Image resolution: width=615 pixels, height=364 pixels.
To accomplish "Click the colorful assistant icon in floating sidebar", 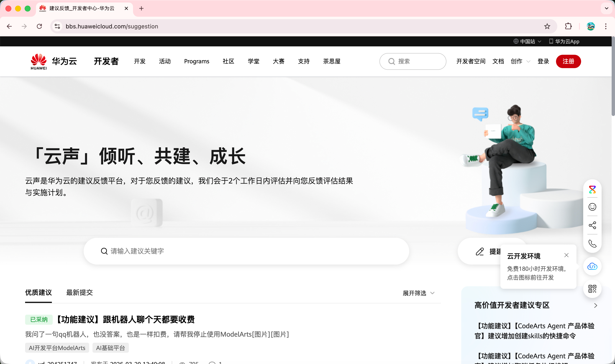I will [x=592, y=190].
